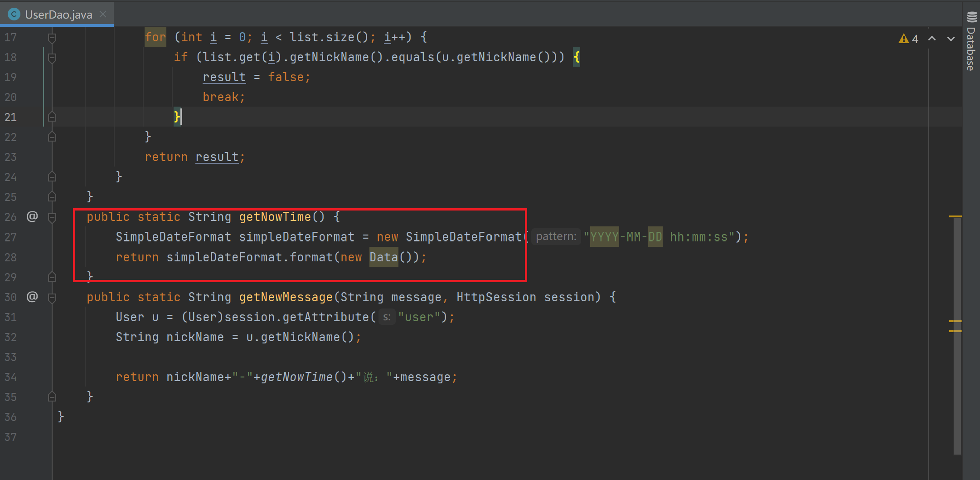Collapse the getNowTime method fold
Image resolution: width=980 pixels, height=480 pixels.
pos(52,217)
